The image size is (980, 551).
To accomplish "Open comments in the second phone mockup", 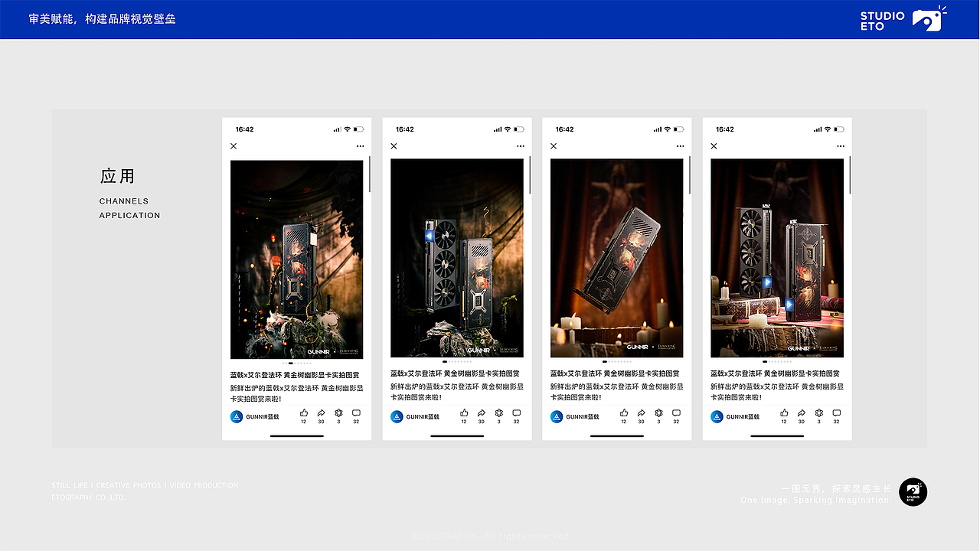I will [x=516, y=412].
